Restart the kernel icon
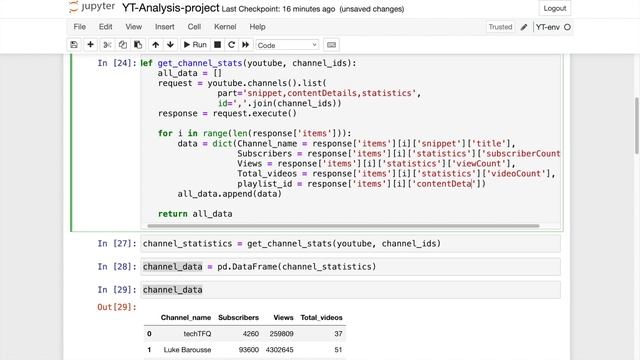Image resolution: width=640 pixels, height=360 pixels. [231, 45]
